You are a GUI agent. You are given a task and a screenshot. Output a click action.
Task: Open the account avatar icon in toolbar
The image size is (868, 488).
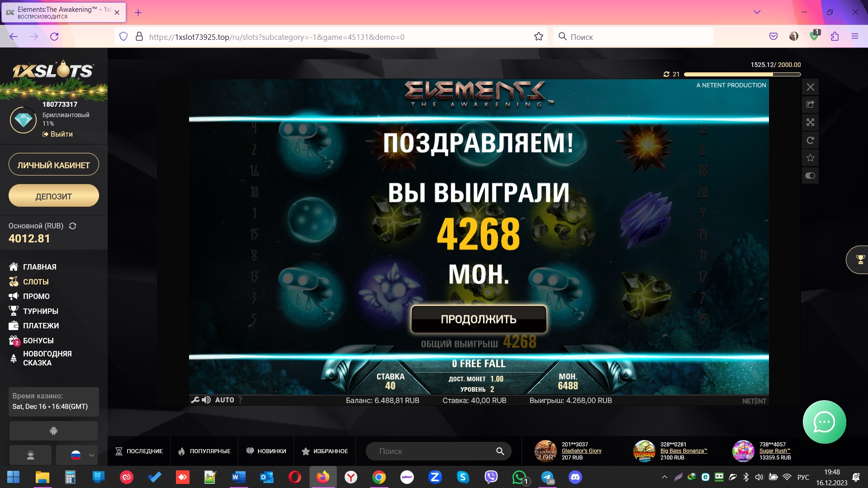pos(794,37)
